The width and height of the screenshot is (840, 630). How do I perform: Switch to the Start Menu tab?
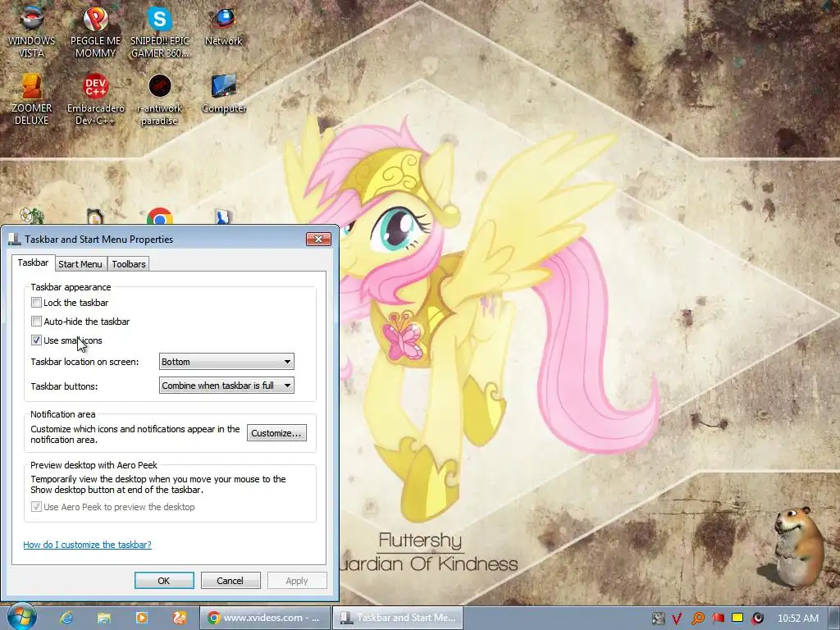click(80, 263)
